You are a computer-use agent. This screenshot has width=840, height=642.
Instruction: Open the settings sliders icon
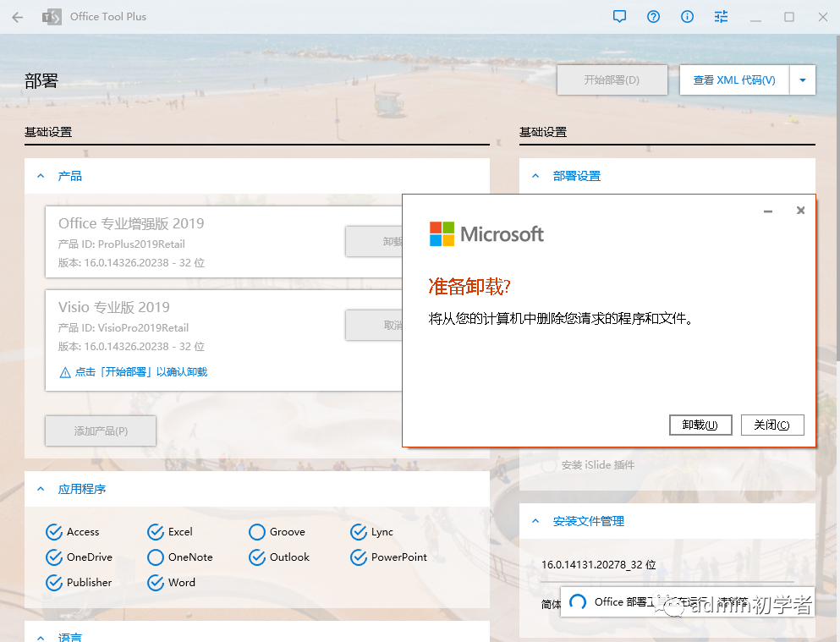tap(721, 17)
